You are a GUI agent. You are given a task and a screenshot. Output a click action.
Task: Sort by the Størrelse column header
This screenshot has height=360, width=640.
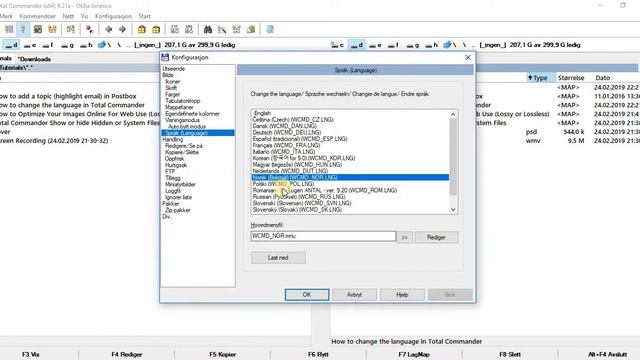point(571,78)
